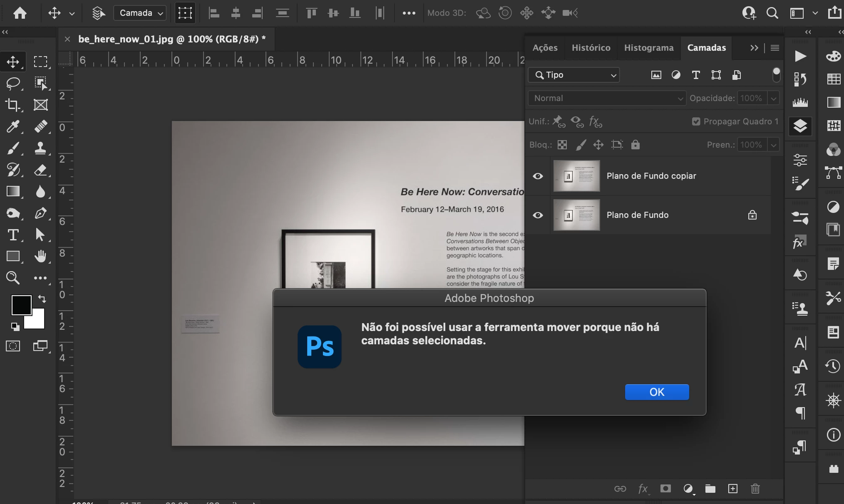Select the Horizontal Type tool
Viewport: 844px width, 504px height.
point(13,235)
